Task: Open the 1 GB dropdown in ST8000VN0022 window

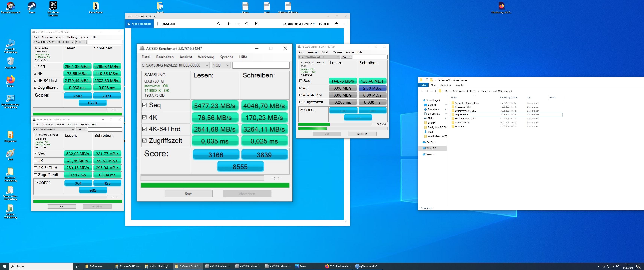Action: [347, 57]
